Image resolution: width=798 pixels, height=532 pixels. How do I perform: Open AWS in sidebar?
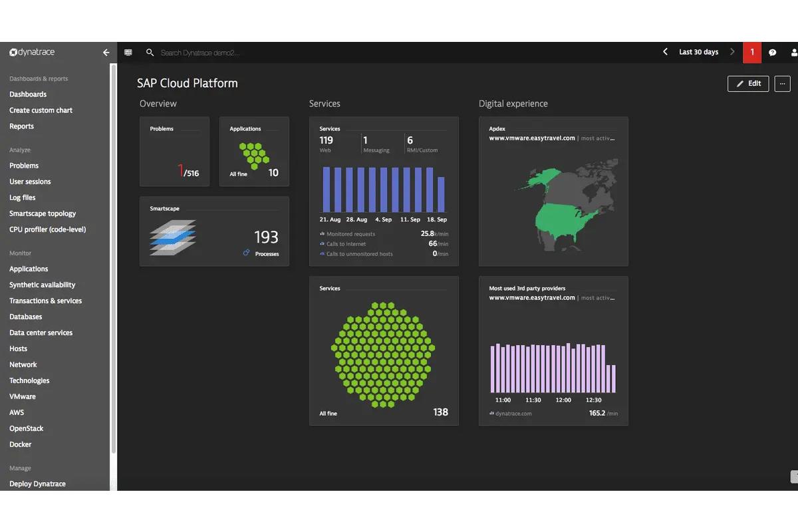coord(17,412)
